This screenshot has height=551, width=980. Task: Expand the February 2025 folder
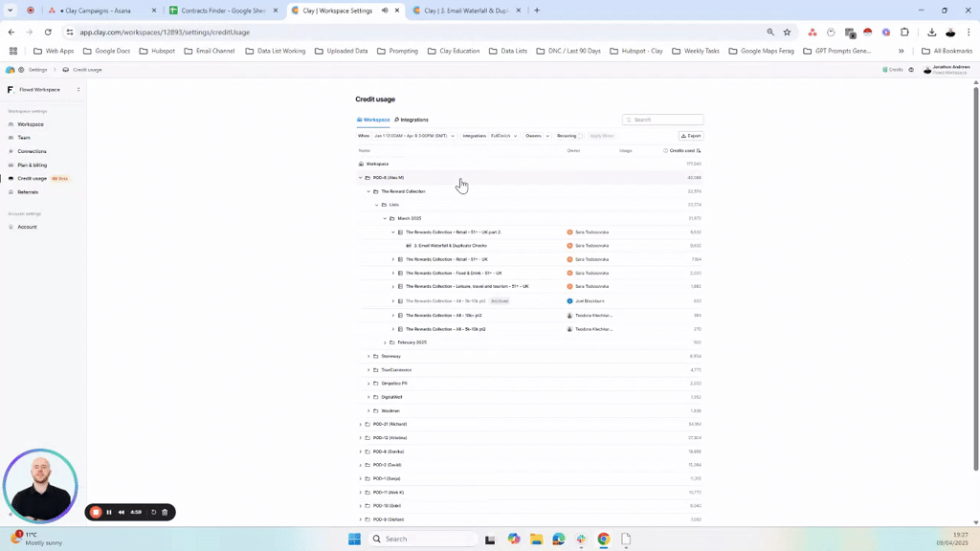coord(385,342)
